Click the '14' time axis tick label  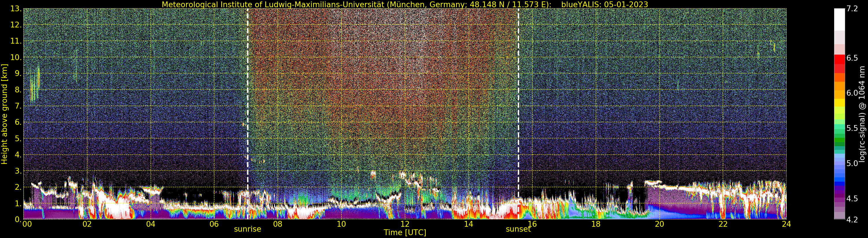[468, 224]
